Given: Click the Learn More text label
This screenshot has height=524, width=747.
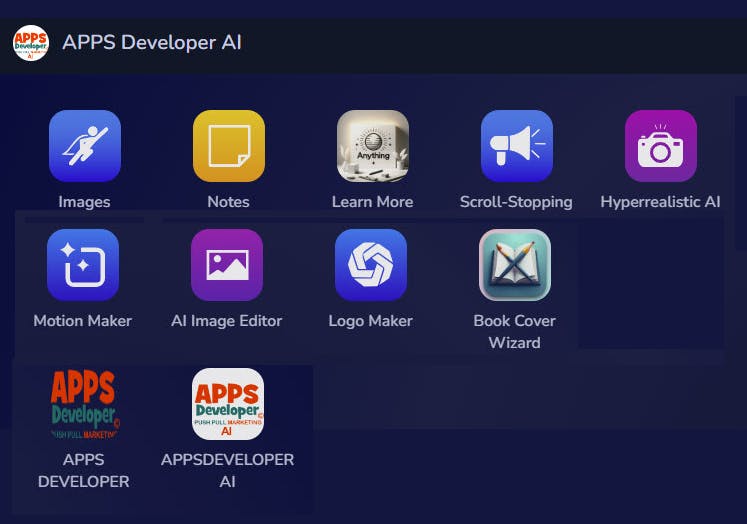Looking at the screenshot, I should click(x=373, y=202).
